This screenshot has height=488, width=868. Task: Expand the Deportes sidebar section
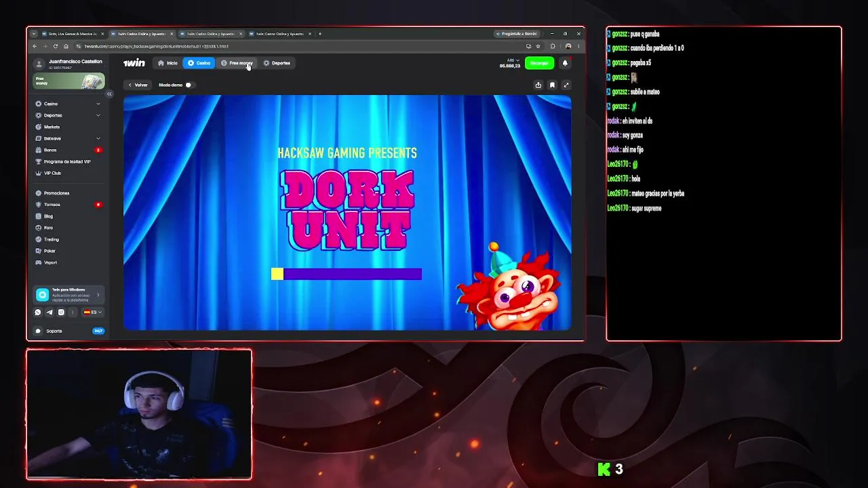pos(98,115)
